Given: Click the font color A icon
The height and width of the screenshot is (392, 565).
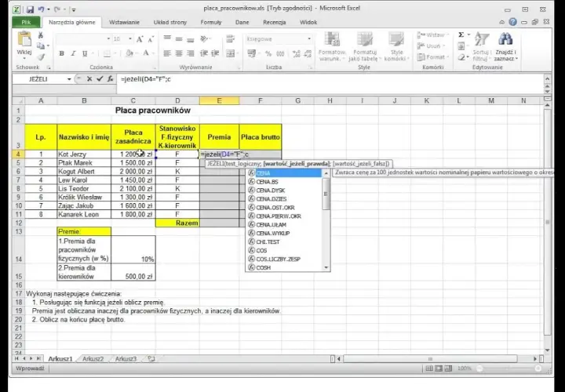Looking at the screenshot, I should click(146, 53).
